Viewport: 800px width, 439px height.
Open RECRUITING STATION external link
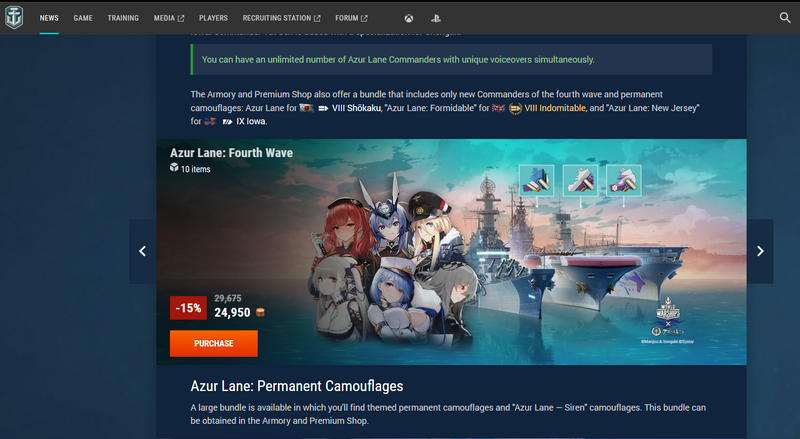coord(281,18)
